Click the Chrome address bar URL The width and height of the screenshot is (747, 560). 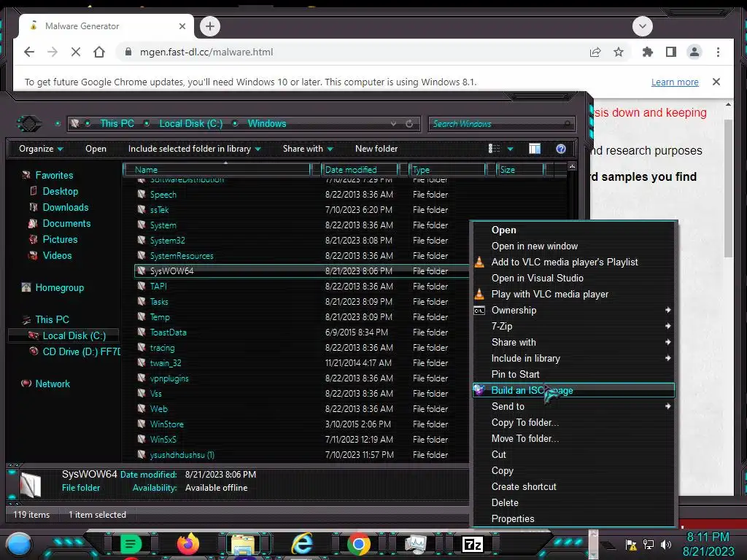(x=206, y=52)
